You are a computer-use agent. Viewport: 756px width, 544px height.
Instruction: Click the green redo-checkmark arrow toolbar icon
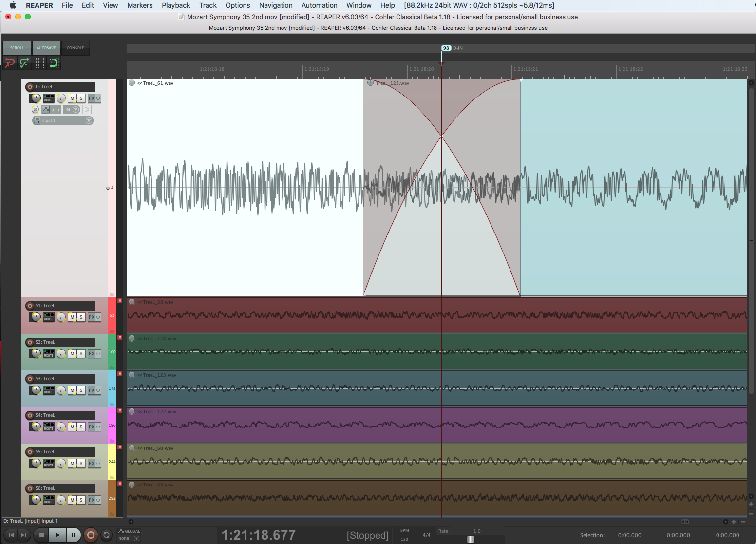coord(24,63)
